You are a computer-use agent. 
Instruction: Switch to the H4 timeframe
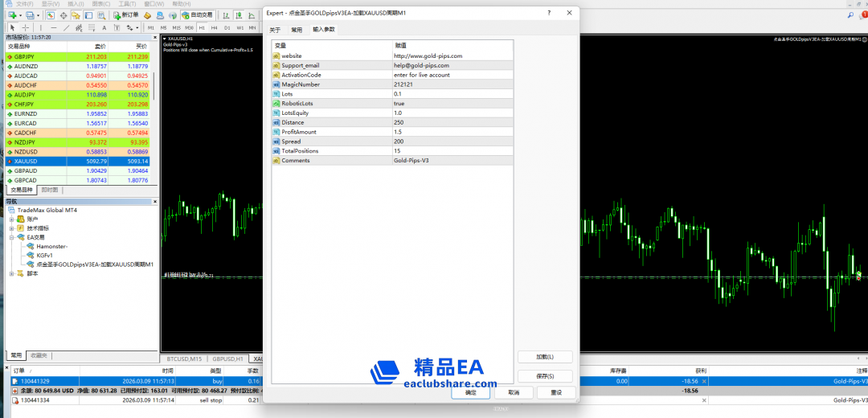214,27
